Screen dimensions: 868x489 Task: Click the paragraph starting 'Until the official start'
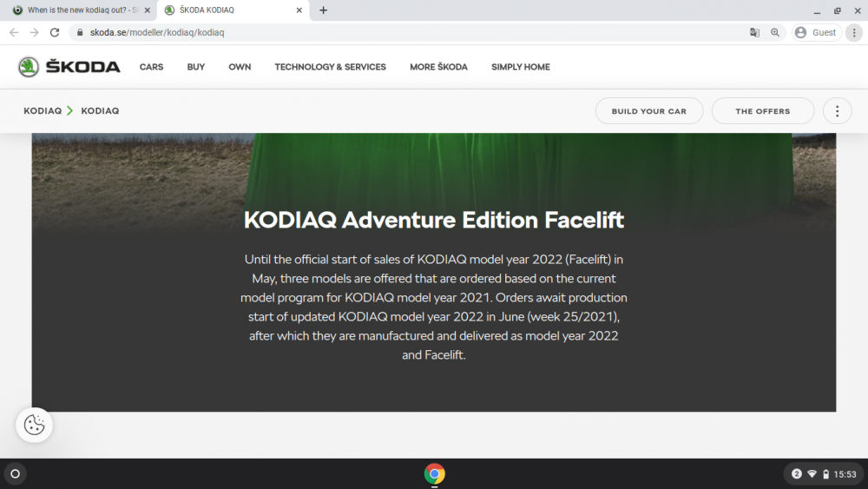tap(434, 307)
